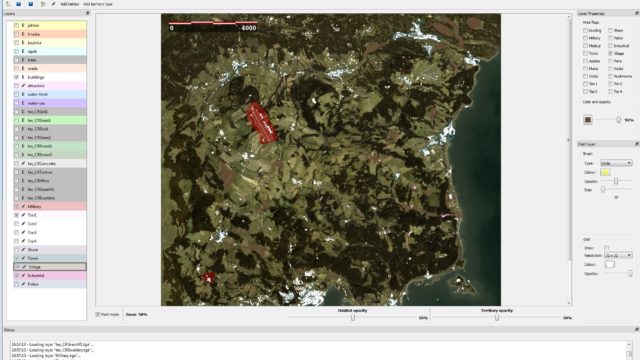Click the pencil icon on the Tier2 layer
640x360 pixels.
pos(23,224)
